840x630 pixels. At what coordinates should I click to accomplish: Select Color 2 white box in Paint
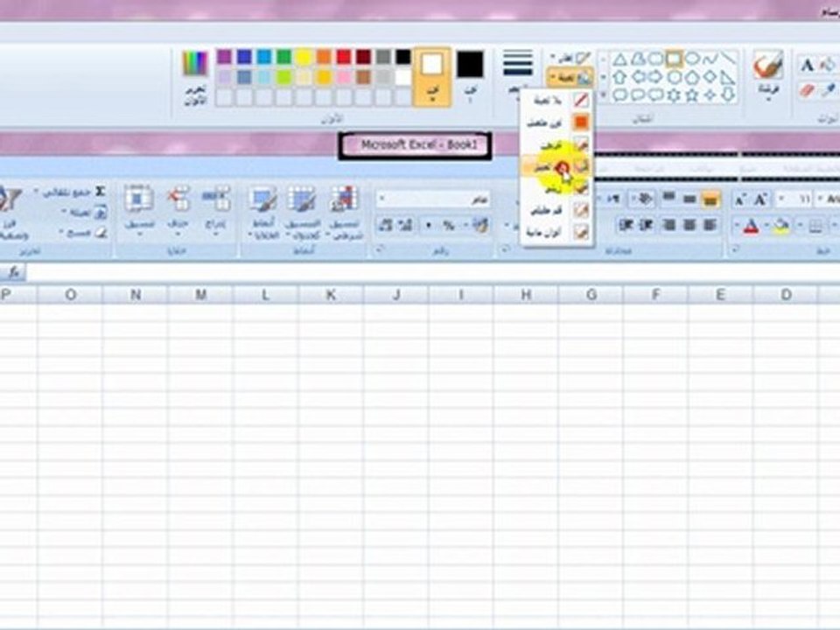tap(431, 65)
